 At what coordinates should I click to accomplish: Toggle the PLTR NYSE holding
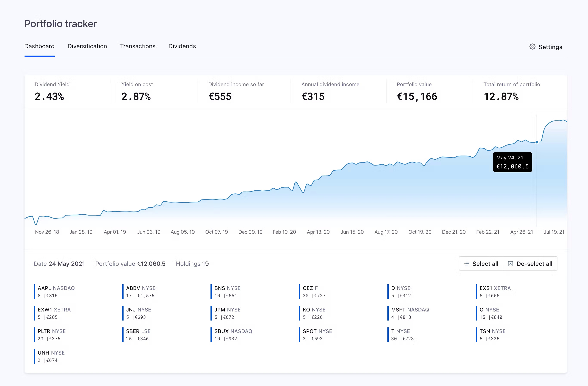(52, 335)
